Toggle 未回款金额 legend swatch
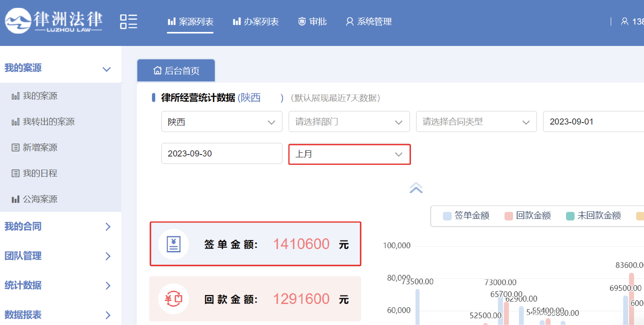The height and width of the screenshot is (325, 644). click(570, 216)
